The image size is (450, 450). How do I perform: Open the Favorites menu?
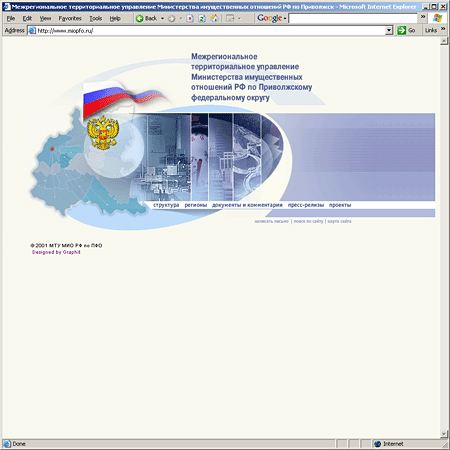(x=70, y=19)
